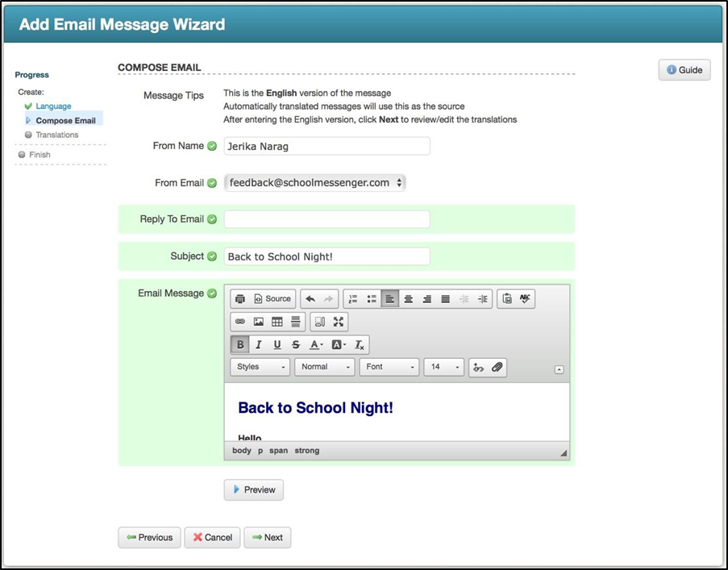
Task: Click the Next button
Action: 267,538
